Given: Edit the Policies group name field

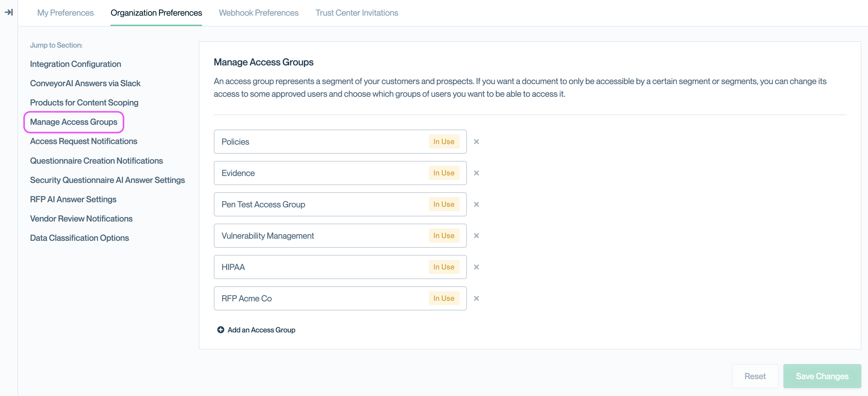Looking at the screenshot, I should point(320,142).
